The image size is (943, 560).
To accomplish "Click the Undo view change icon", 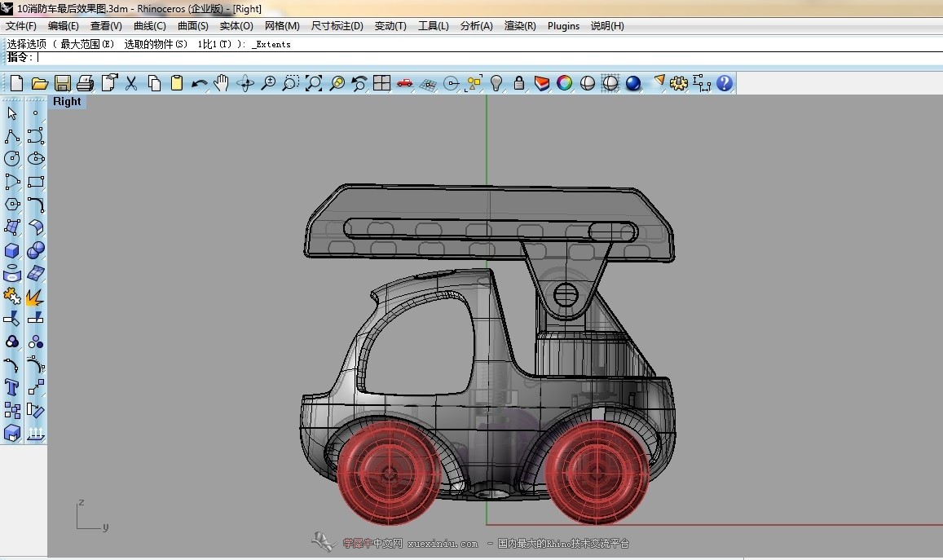I will [x=359, y=83].
